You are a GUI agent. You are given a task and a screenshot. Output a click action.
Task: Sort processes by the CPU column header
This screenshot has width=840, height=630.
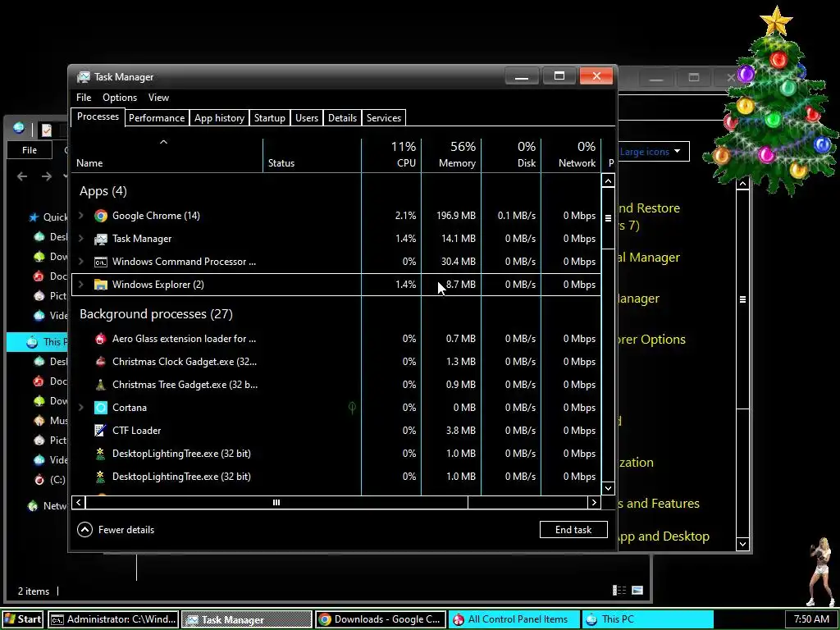tap(391, 155)
